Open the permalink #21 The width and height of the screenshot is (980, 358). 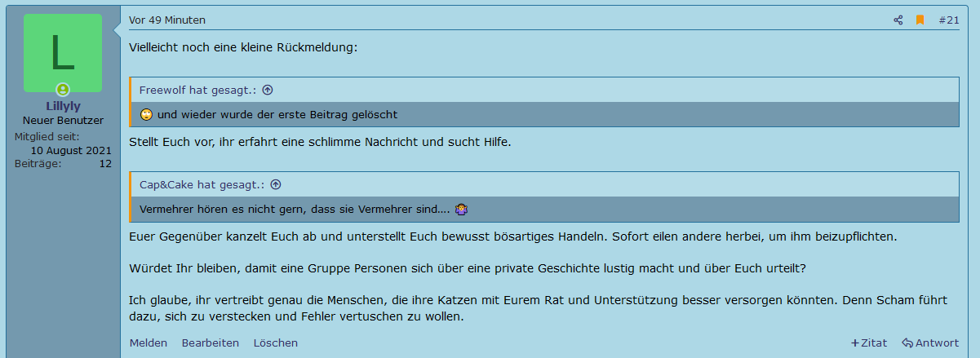click(949, 20)
